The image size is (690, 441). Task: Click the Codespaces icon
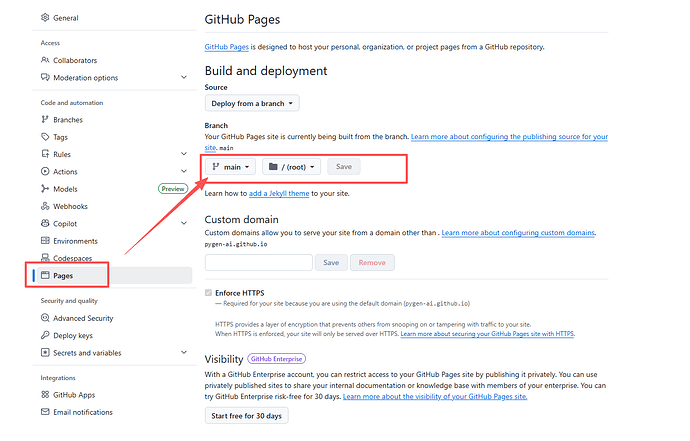click(x=45, y=258)
